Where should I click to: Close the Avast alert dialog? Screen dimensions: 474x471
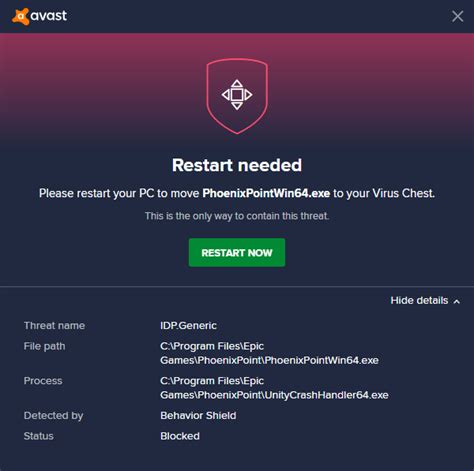click(x=457, y=16)
